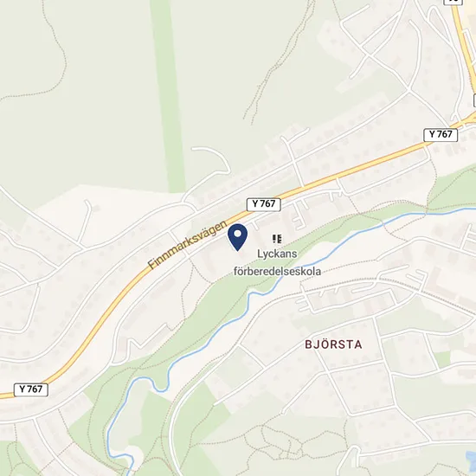Click the BJÖRSTA district label
This screenshot has width=476, height=476.
tap(333, 344)
